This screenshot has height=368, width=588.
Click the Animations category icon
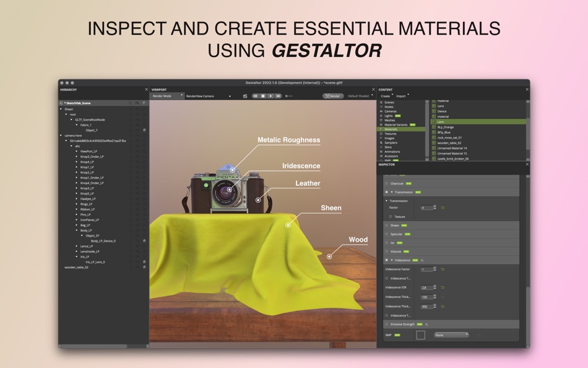coord(381,152)
